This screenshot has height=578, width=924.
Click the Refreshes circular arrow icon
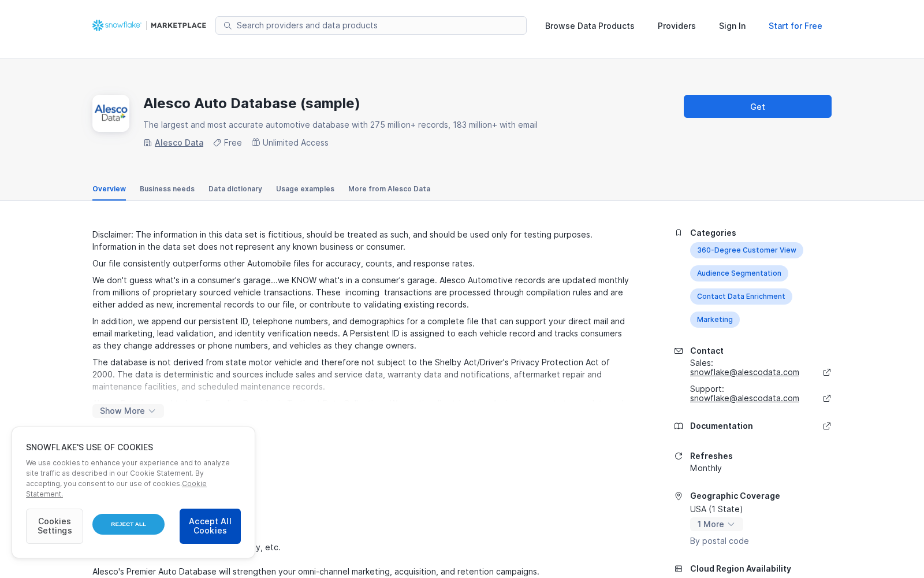coord(679,456)
